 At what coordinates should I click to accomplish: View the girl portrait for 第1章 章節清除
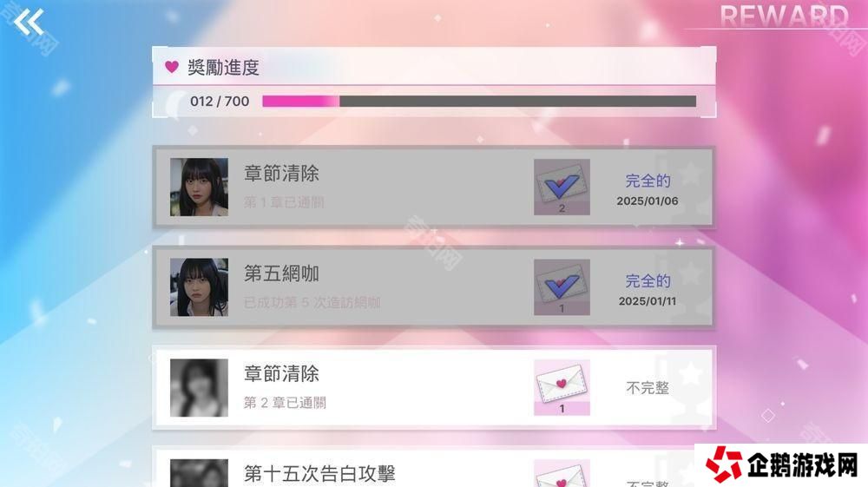click(199, 187)
